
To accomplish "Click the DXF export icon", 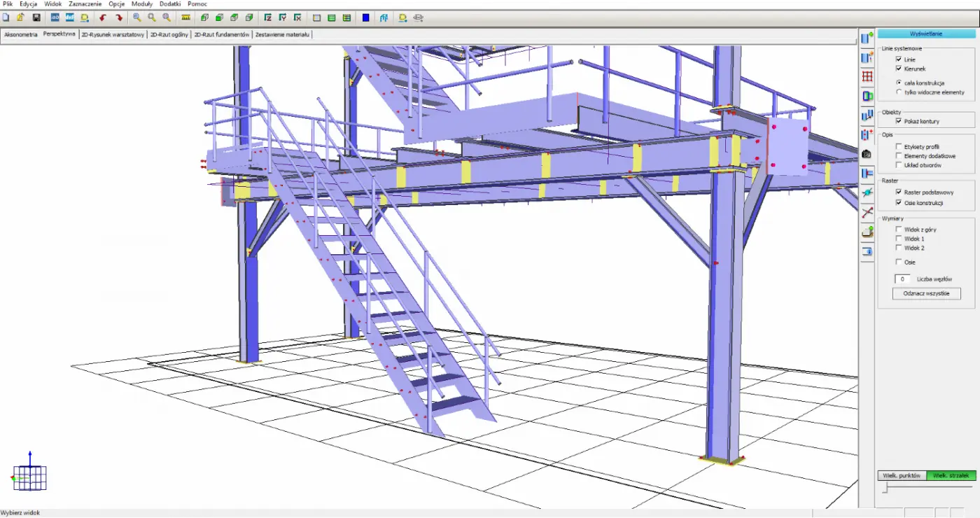I will [x=70, y=17].
